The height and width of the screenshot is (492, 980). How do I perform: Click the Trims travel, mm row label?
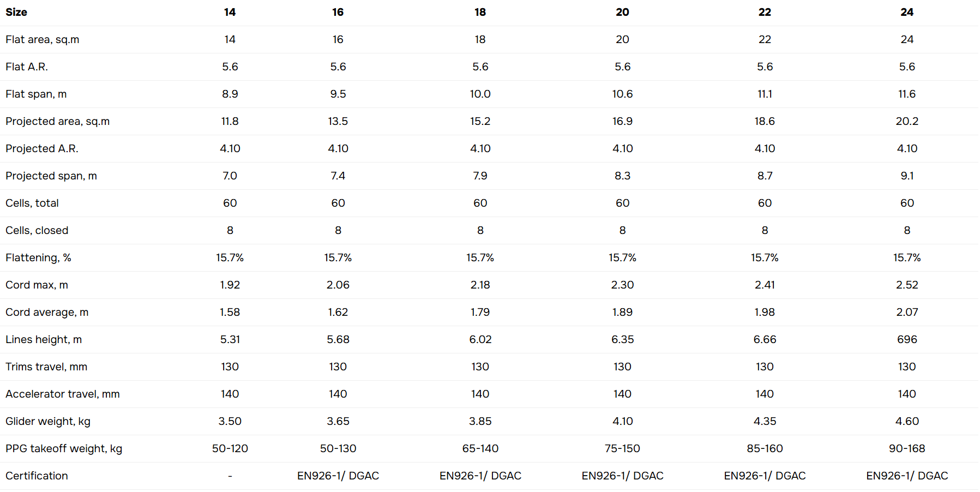point(46,367)
